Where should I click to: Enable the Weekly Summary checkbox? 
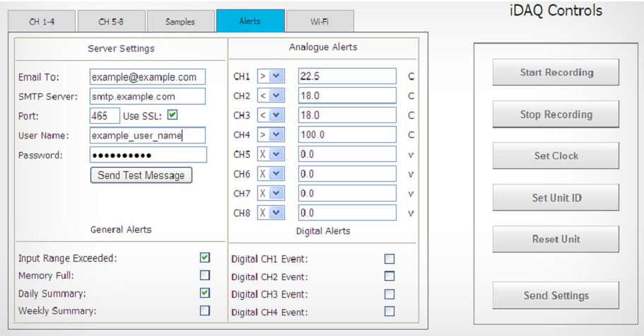tap(204, 311)
